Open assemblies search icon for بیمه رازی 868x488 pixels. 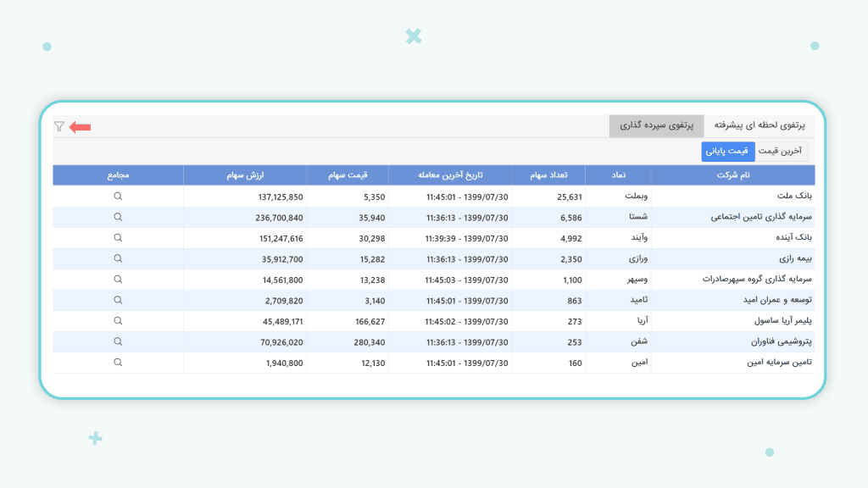(x=118, y=258)
